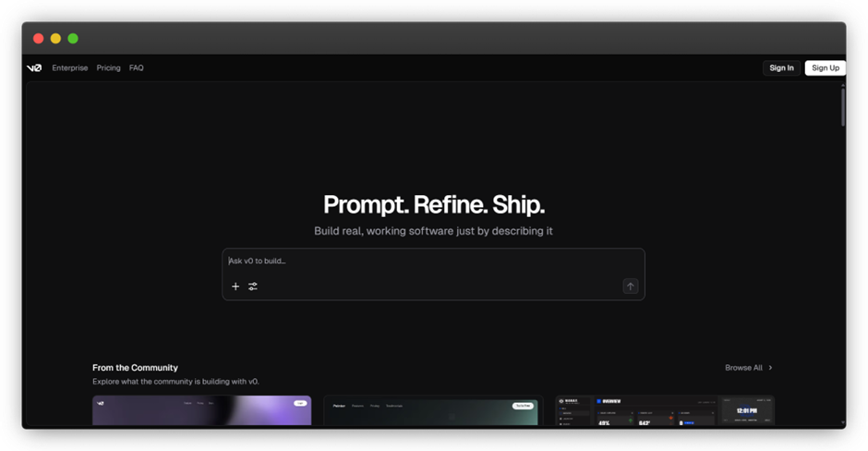Image resolution: width=868 pixels, height=451 pixels.
Task: Open the purple gradient community project thumbnail
Action: [x=201, y=411]
